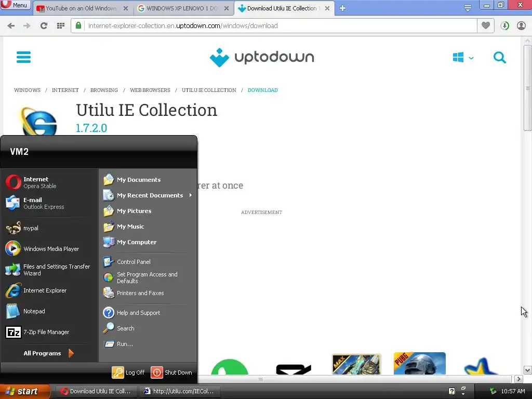Expand All Programs menu
This screenshot has width=532, height=399.
click(x=48, y=353)
